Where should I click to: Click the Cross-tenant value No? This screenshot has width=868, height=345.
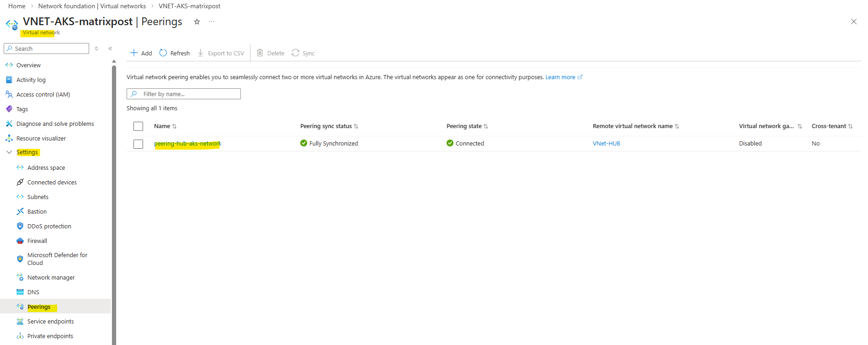pyautogui.click(x=815, y=144)
